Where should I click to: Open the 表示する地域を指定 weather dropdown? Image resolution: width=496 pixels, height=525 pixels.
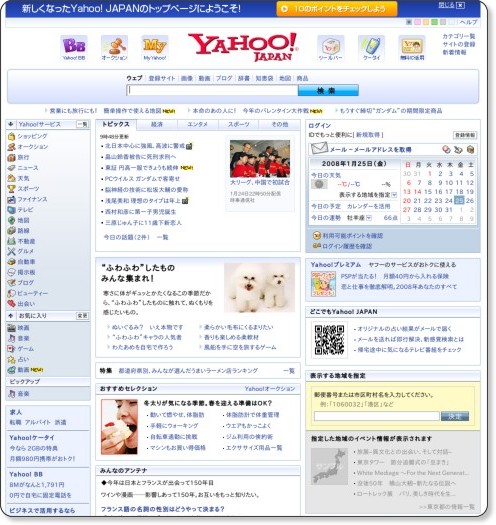pyautogui.click(x=394, y=195)
